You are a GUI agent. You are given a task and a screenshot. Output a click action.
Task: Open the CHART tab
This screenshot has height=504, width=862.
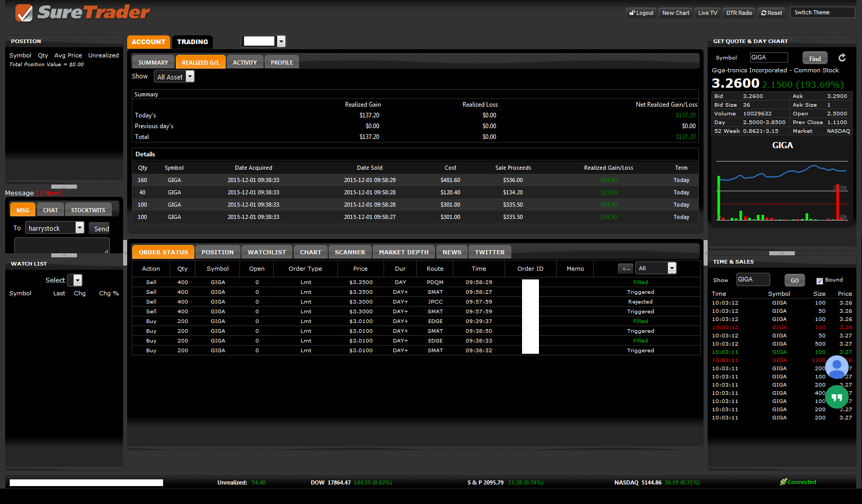click(310, 252)
